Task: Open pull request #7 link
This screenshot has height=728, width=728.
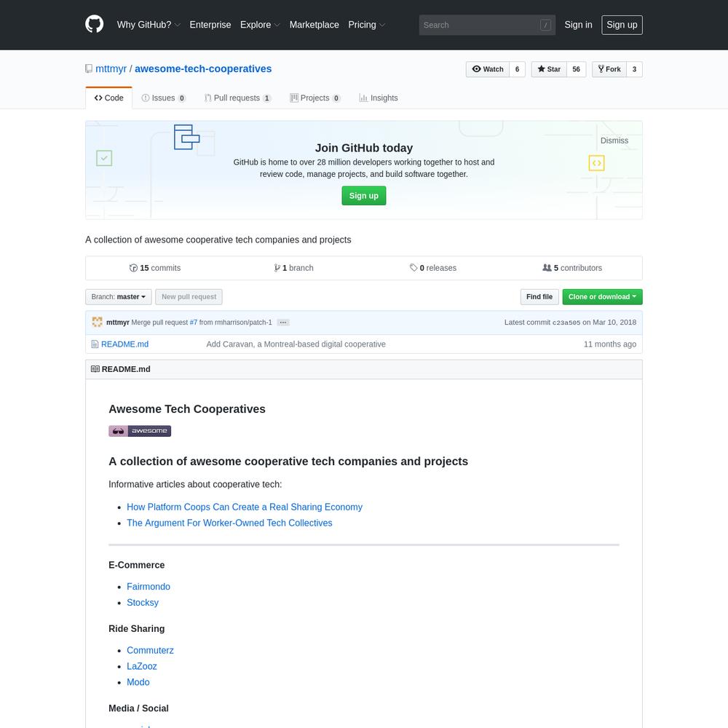Action: (x=193, y=323)
